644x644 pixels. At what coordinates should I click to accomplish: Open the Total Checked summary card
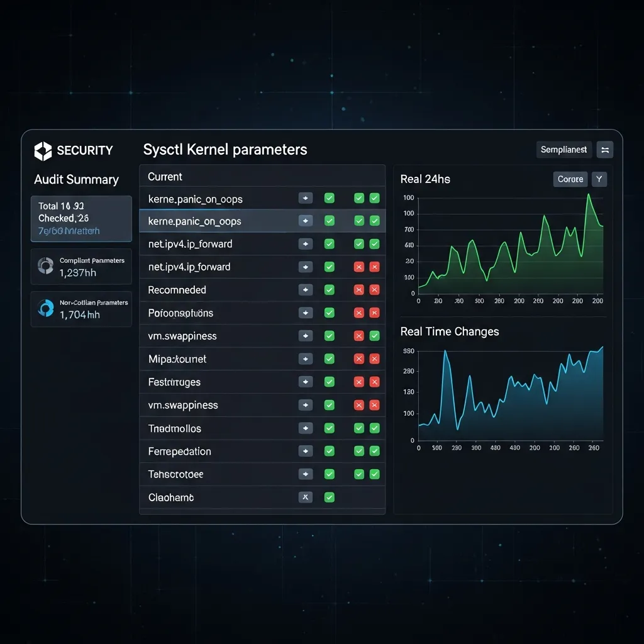81,218
